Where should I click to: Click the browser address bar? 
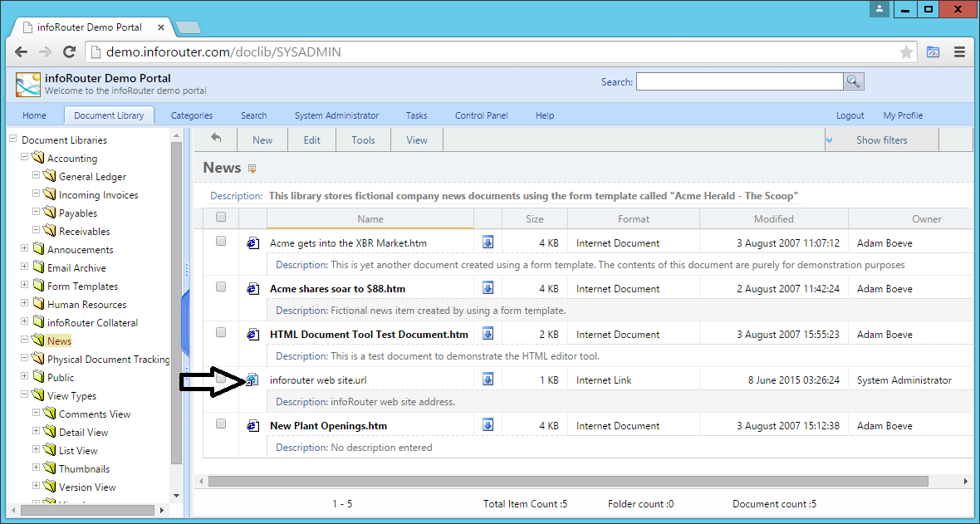point(500,51)
